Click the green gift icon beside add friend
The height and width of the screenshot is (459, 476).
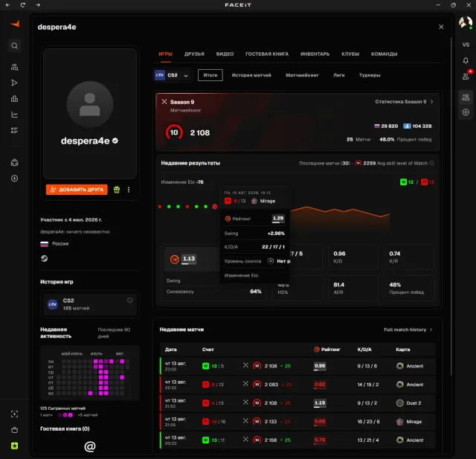(x=117, y=190)
